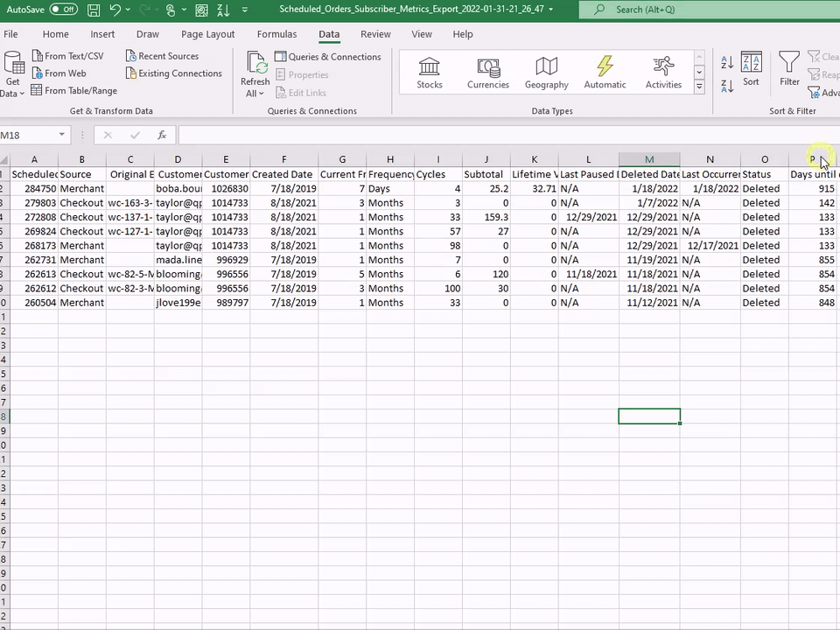Viewport: 840px width, 630px height.
Task: Open Existing Connections
Action: point(174,73)
